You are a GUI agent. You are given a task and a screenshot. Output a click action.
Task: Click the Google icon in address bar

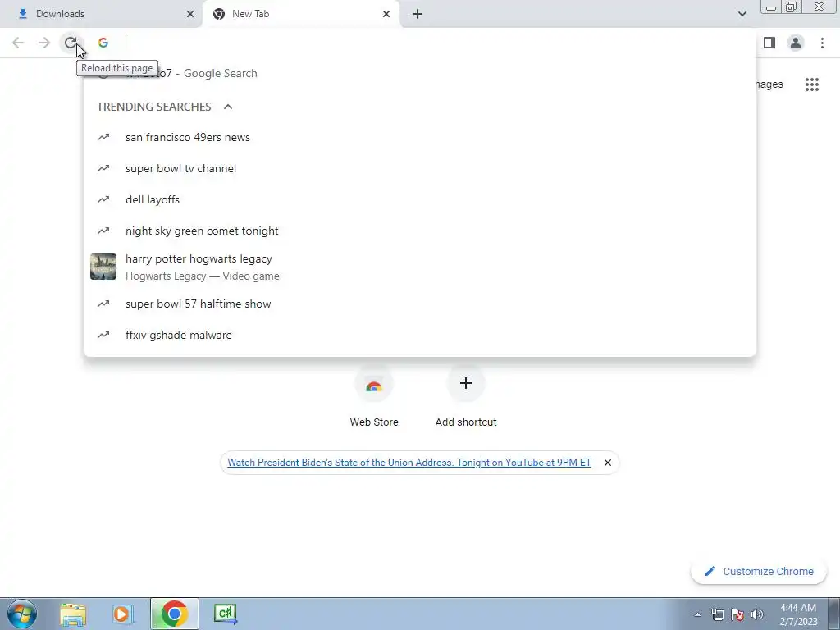click(x=103, y=43)
